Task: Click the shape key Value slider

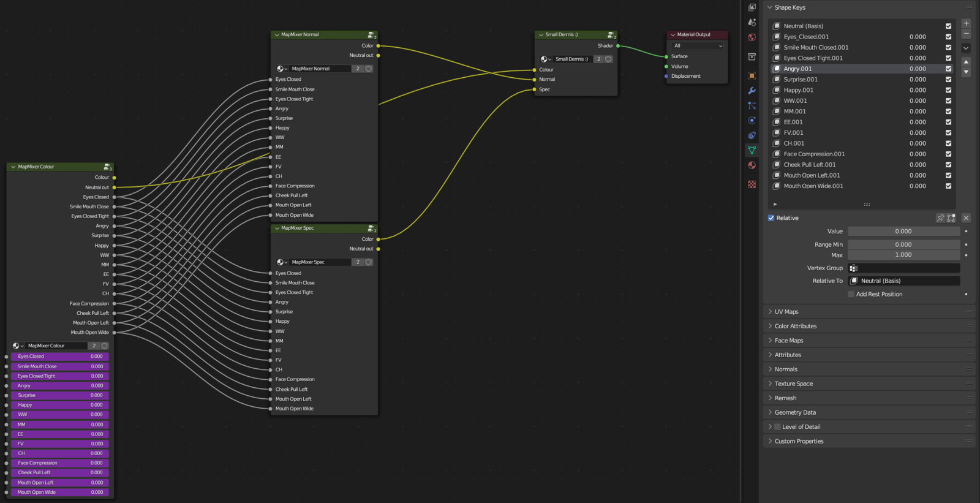Action: click(904, 232)
